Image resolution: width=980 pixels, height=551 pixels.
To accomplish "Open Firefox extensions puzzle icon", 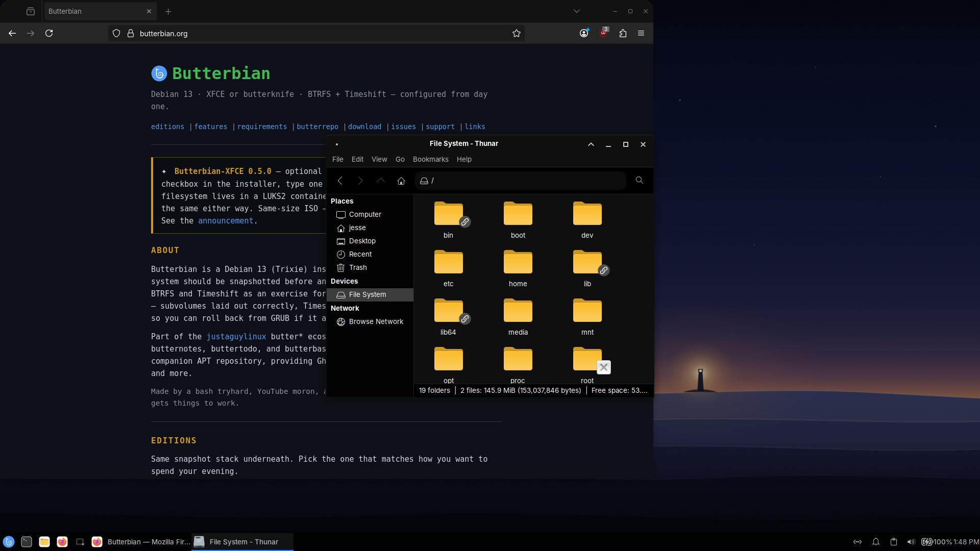I will (623, 33).
